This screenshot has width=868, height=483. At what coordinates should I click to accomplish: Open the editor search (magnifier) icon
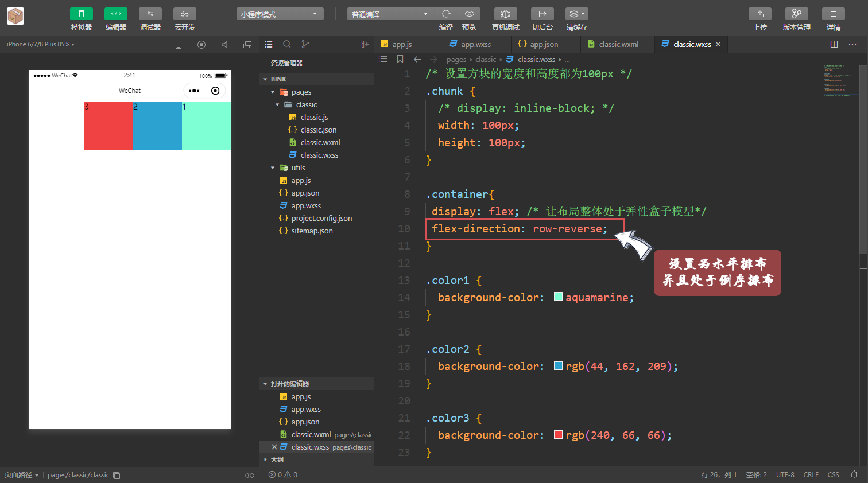pos(287,44)
